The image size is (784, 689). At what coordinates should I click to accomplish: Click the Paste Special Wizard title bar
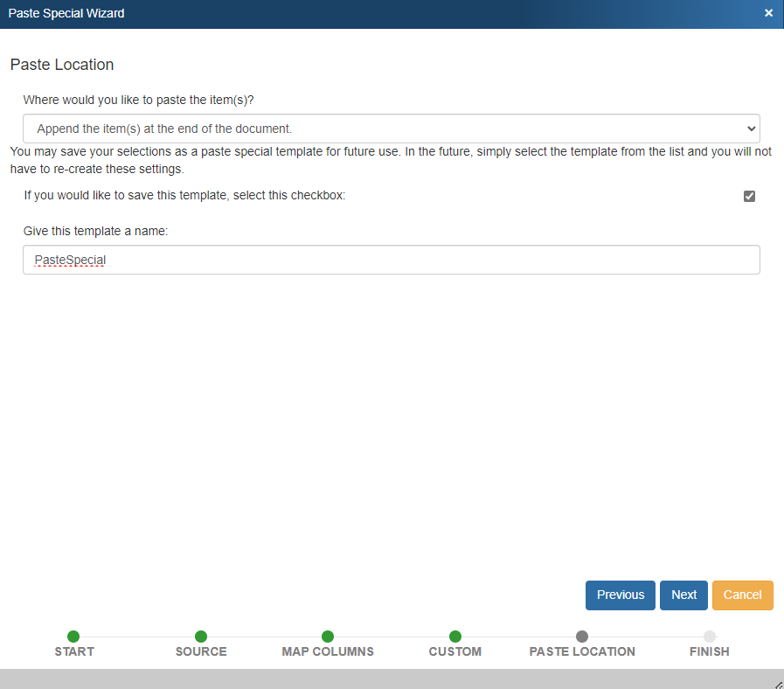(350, 13)
